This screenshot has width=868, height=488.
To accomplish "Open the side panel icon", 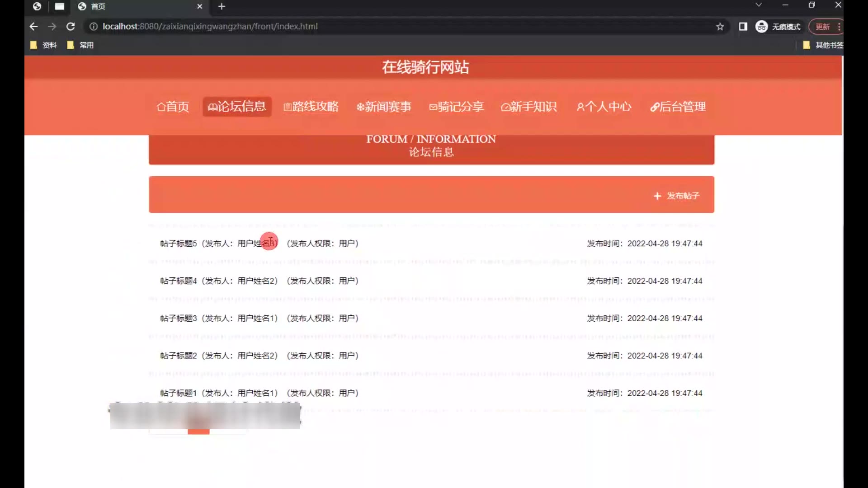I will [x=743, y=27].
